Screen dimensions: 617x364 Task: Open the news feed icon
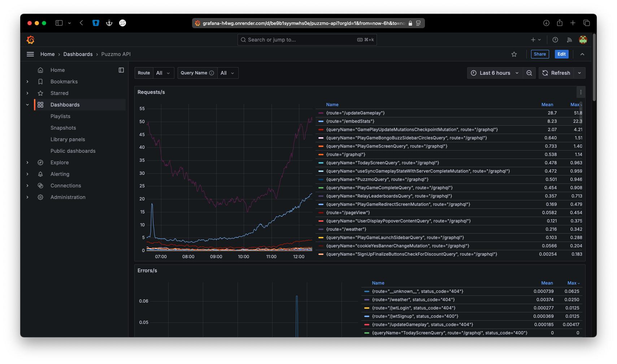click(x=569, y=40)
